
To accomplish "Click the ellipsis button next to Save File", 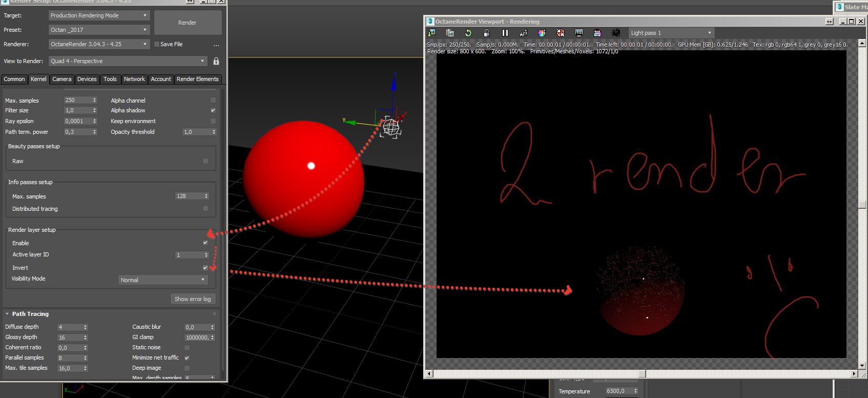I will (216, 45).
